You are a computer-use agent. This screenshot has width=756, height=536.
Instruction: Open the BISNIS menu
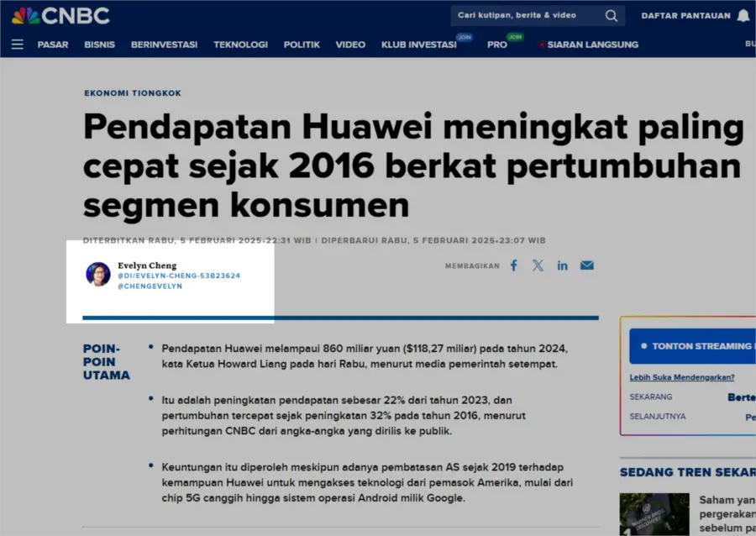(100, 45)
